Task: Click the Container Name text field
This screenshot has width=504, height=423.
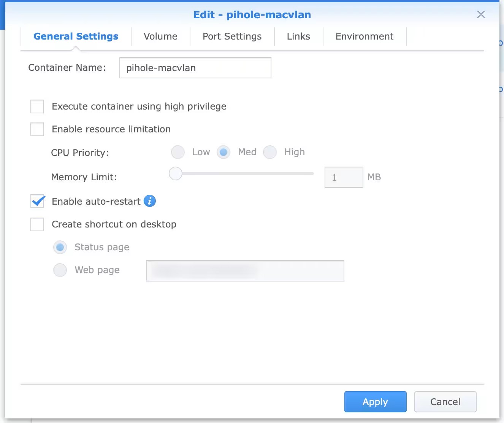Action: (195, 68)
